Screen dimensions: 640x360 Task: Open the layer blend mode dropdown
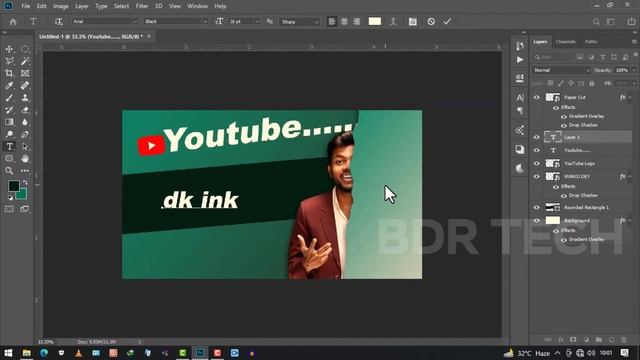[561, 70]
